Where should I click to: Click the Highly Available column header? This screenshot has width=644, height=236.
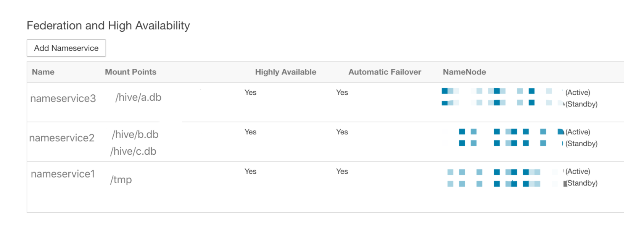pyautogui.click(x=285, y=72)
